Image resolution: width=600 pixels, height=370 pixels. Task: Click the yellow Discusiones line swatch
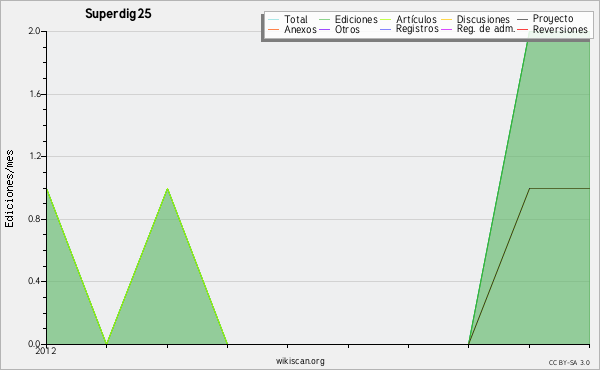(447, 20)
